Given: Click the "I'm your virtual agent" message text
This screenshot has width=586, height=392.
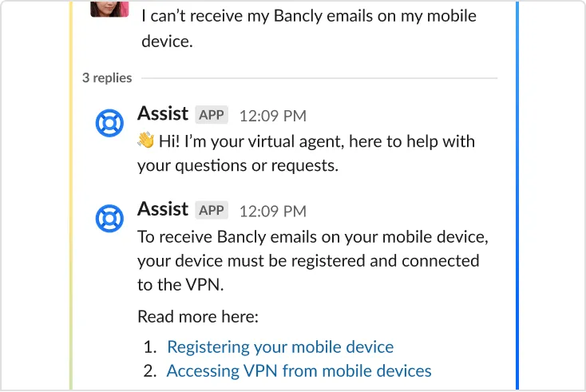Looking at the screenshot, I should pos(306,153).
